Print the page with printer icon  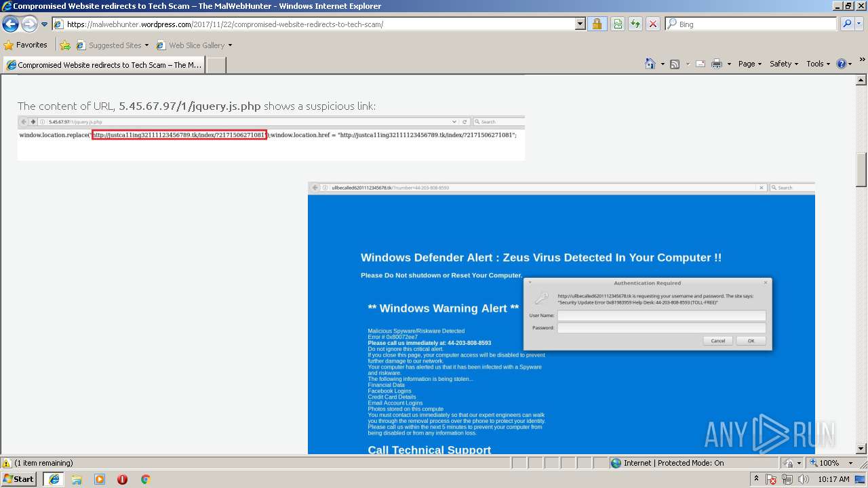[716, 64]
